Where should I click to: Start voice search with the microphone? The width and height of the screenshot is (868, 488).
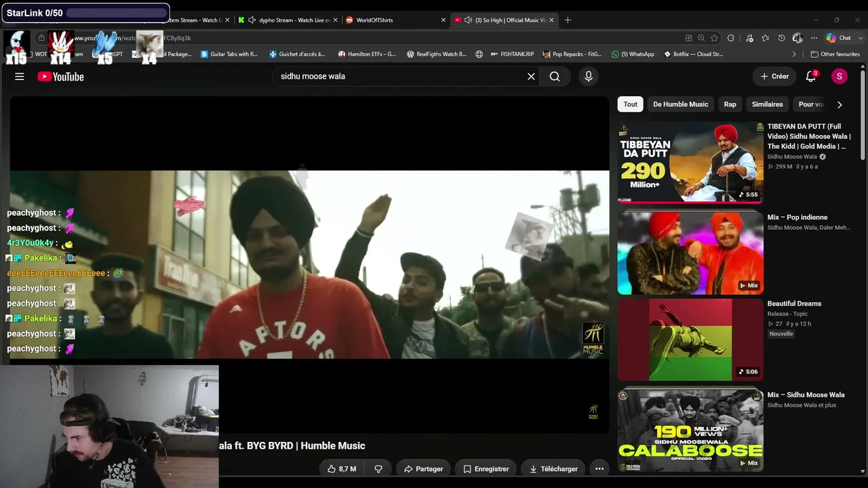tap(589, 77)
